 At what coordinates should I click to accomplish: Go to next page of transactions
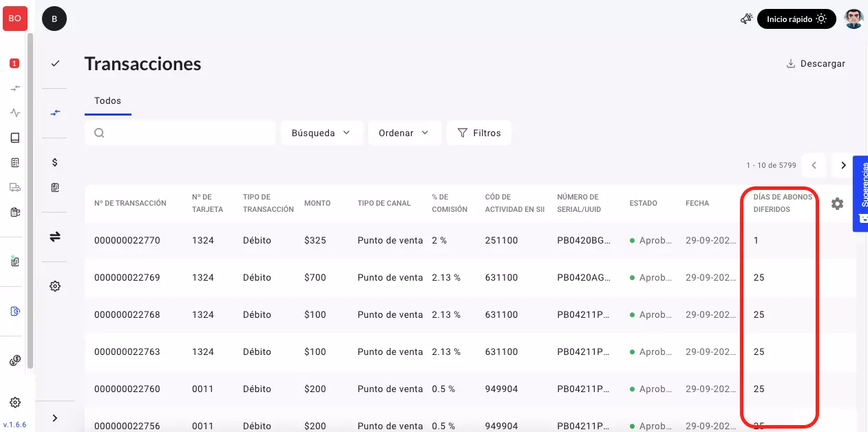pos(843,165)
